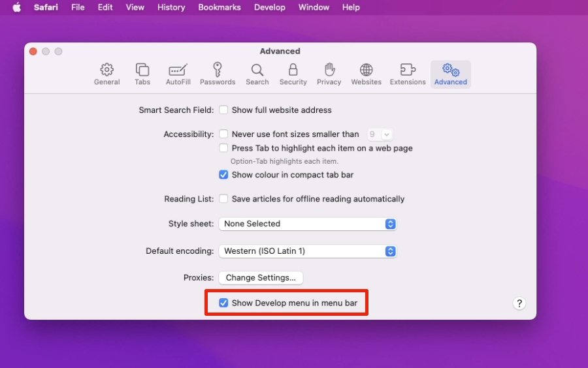Click the Advanced window title text
The height and width of the screenshot is (368, 588).
click(x=280, y=52)
